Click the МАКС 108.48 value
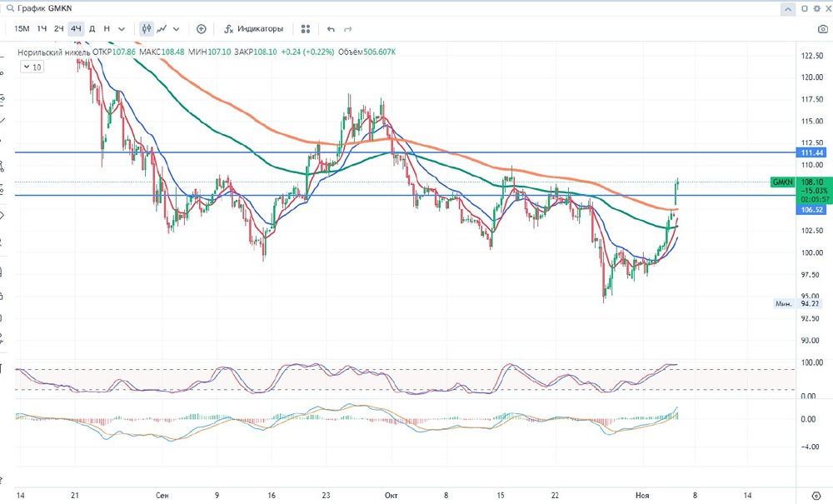833x504 pixels. [162, 52]
